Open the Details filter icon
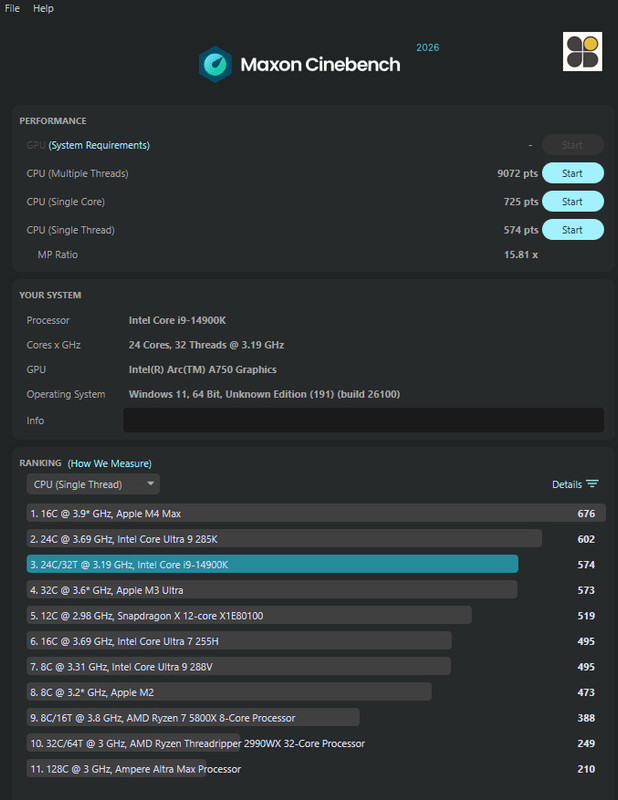 [x=592, y=484]
